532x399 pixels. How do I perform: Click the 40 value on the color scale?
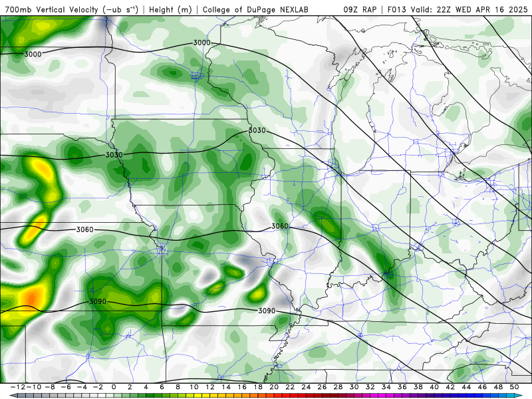point(434,387)
